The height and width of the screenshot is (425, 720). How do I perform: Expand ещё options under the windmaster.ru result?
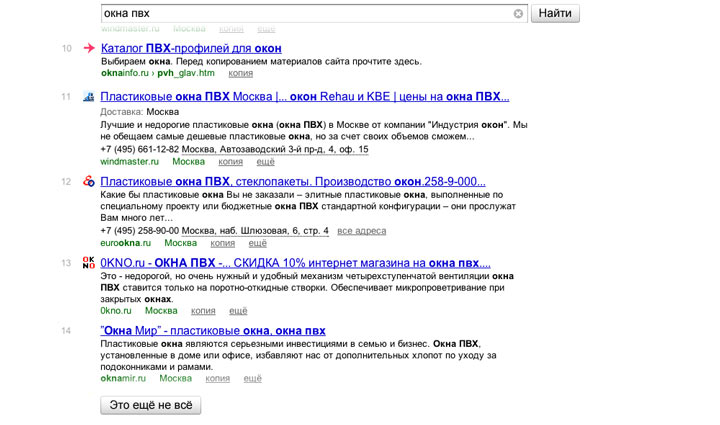coord(265,161)
